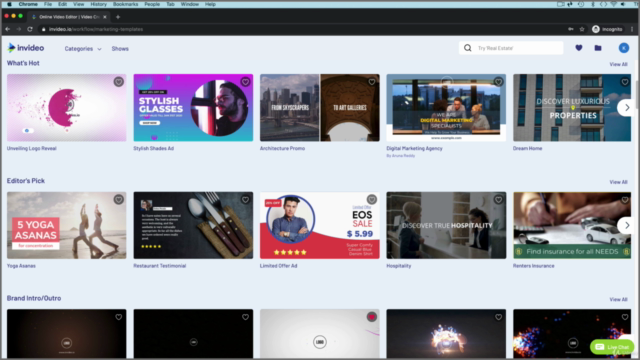This screenshot has height=360, width=640.
Task: Favorite the Stylish Shades Ad template
Action: [245, 82]
